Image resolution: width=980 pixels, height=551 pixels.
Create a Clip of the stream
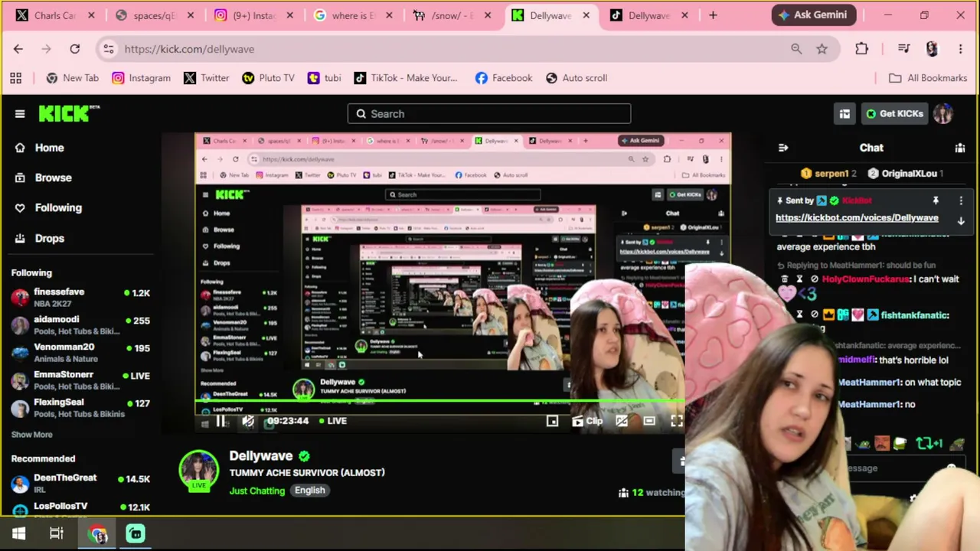[x=587, y=421]
